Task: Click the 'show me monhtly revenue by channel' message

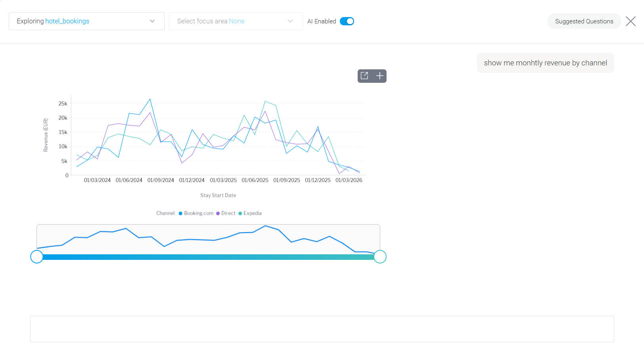Action: click(545, 63)
